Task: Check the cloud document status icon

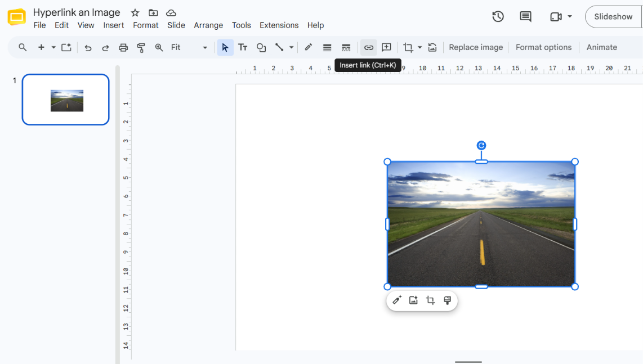Action: [171, 13]
